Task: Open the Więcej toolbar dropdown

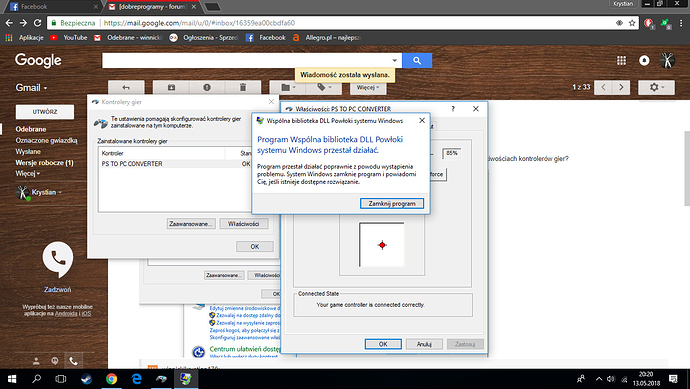Action: point(368,88)
